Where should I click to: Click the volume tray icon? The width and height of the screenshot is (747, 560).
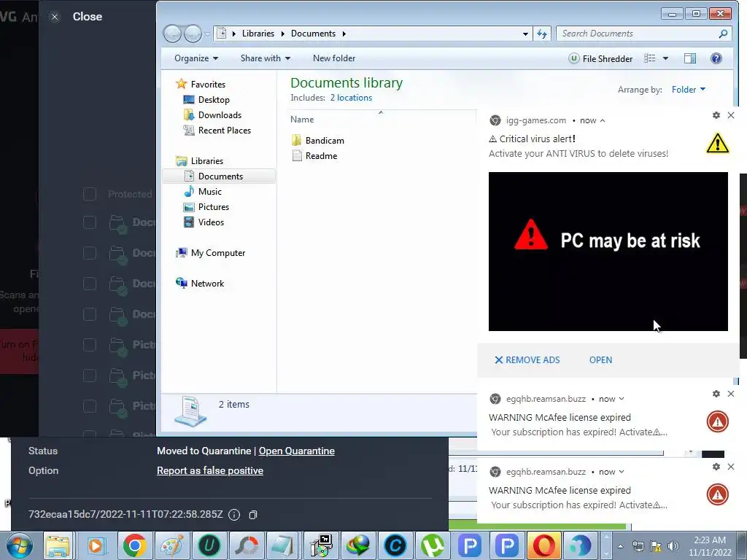click(673, 546)
